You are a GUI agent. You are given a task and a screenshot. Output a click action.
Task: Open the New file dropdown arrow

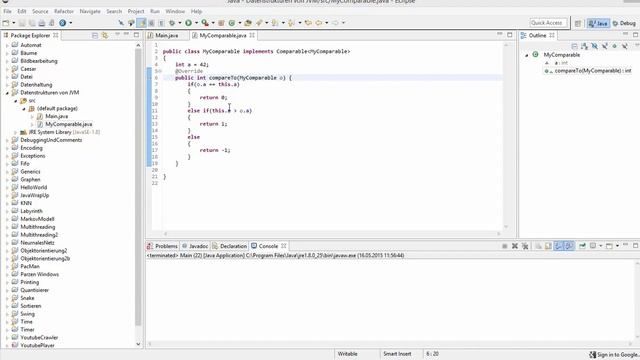point(13,23)
